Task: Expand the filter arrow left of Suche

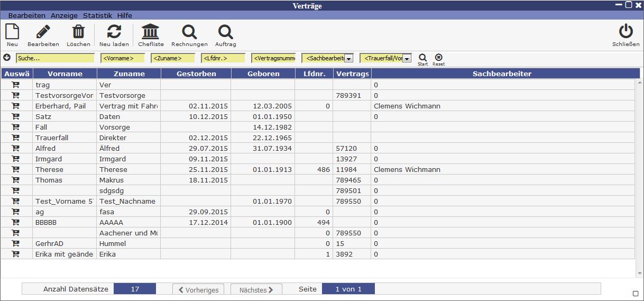Action: pyautogui.click(x=7, y=58)
